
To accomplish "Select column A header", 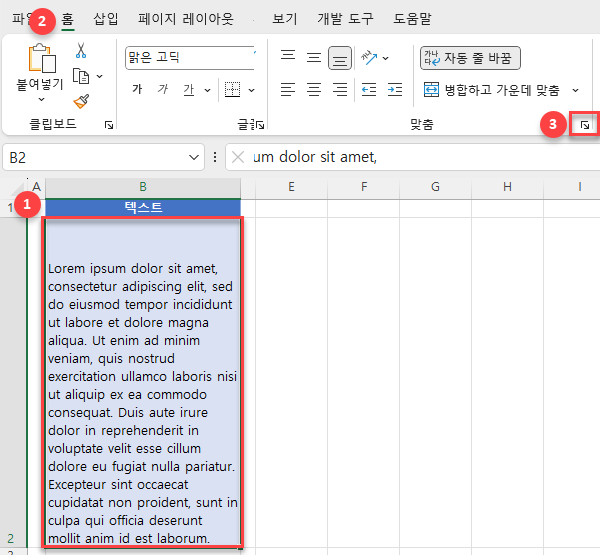I will point(37,187).
